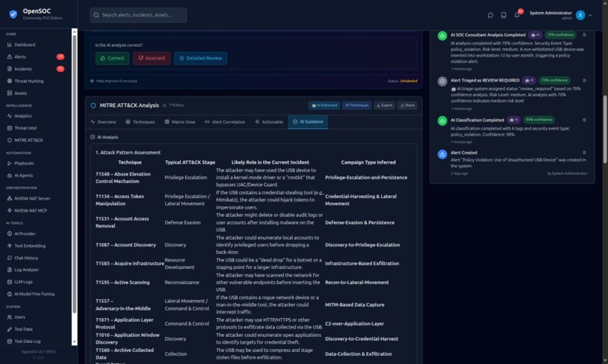Image resolution: width=608 pixels, height=364 pixels.
Task: Click the Alerts count badge
Action: [x=60, y=57]
